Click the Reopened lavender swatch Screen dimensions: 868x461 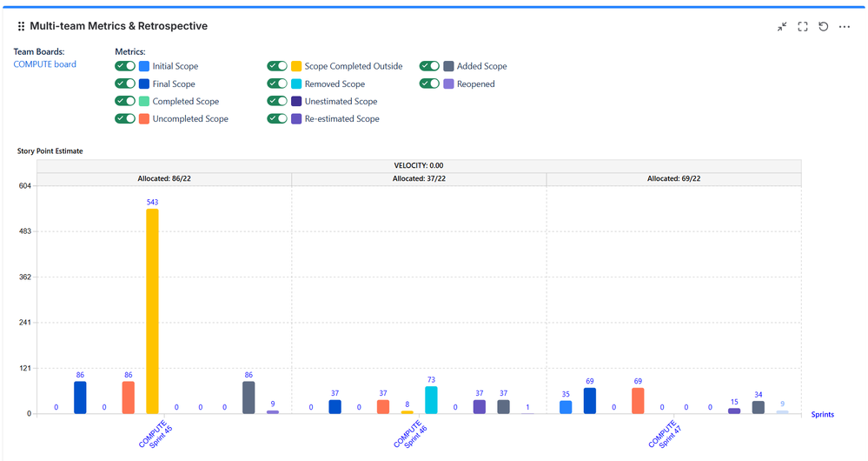[448, 84]
